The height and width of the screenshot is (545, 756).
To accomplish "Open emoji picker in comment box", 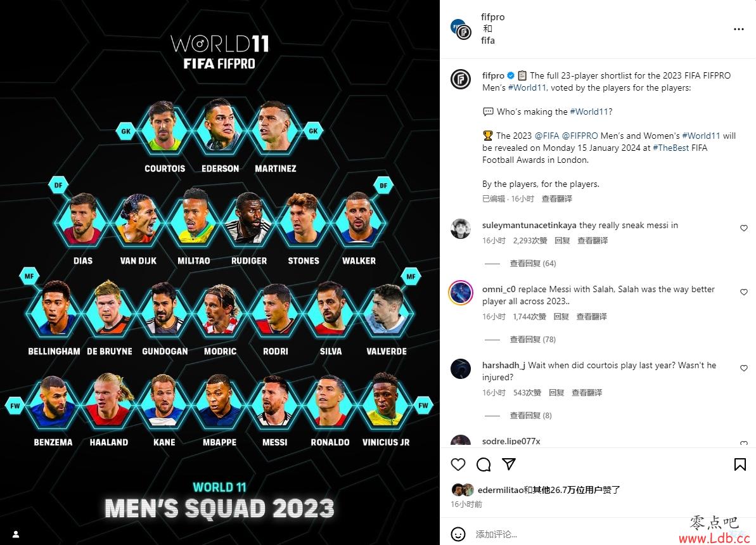I will click(458, 534).
